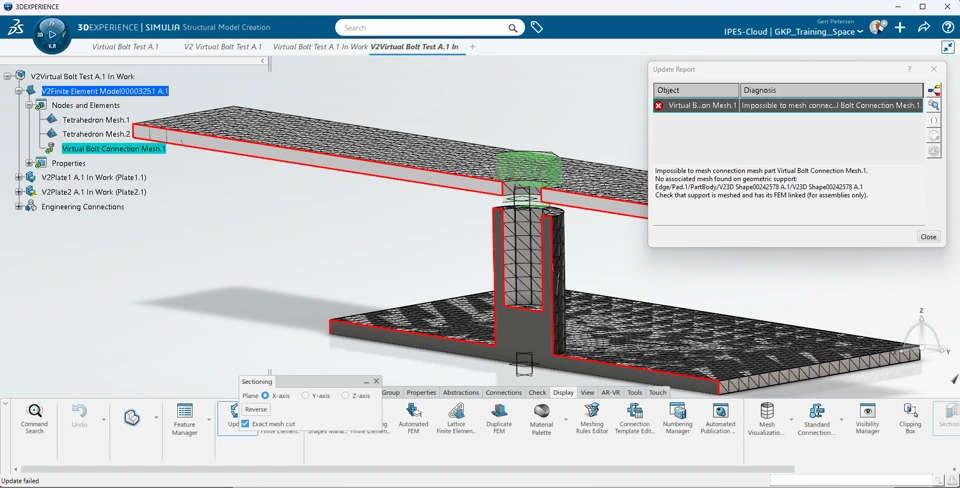
Task: Click the user profile avatar
Action: click(877, 27)
